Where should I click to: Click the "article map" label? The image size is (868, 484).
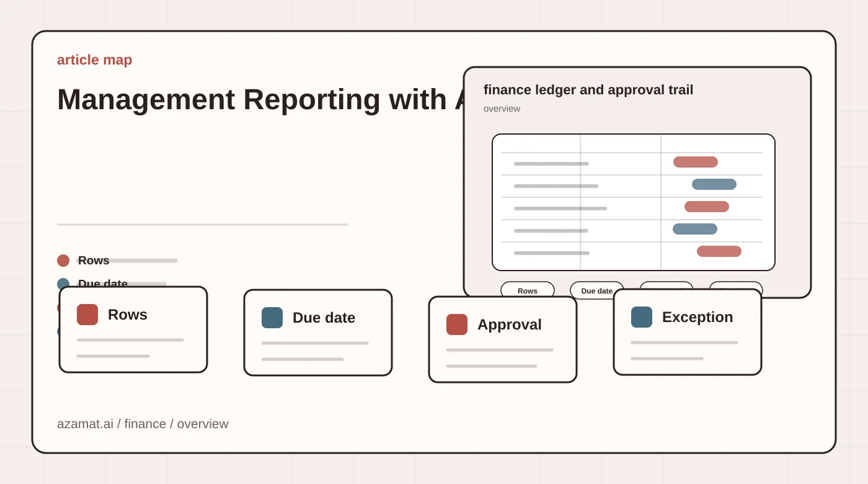(x=94, y=60)
